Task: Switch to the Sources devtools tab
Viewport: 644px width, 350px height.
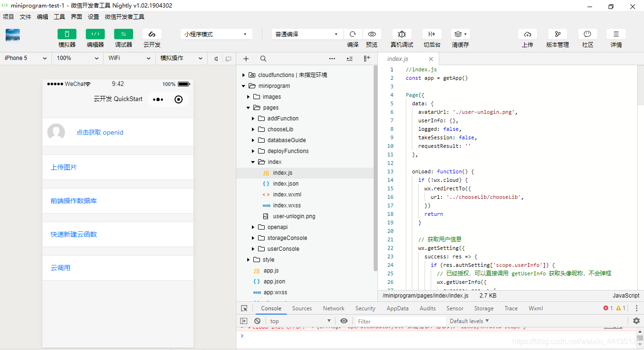Action: click(302, 308)
